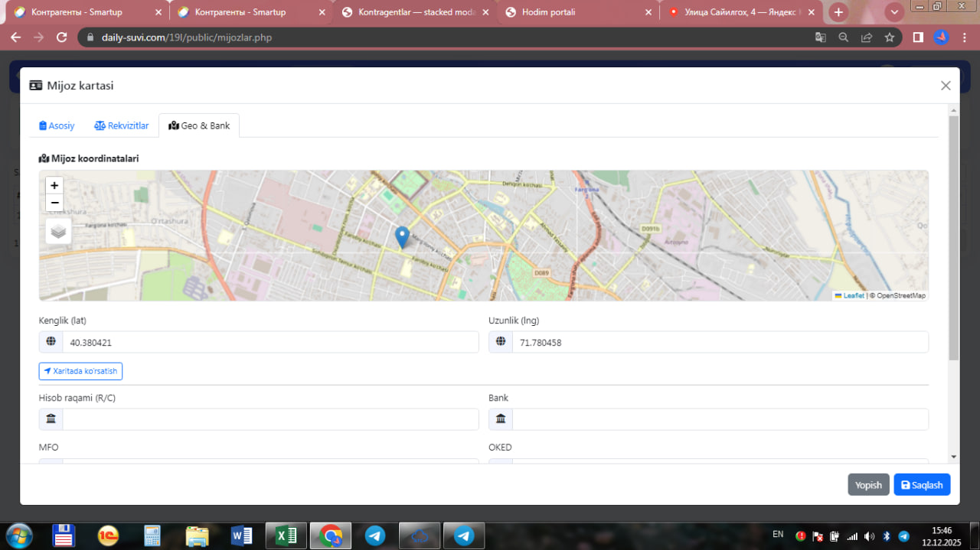Click the Uzunlik (lng) input field

719,343
